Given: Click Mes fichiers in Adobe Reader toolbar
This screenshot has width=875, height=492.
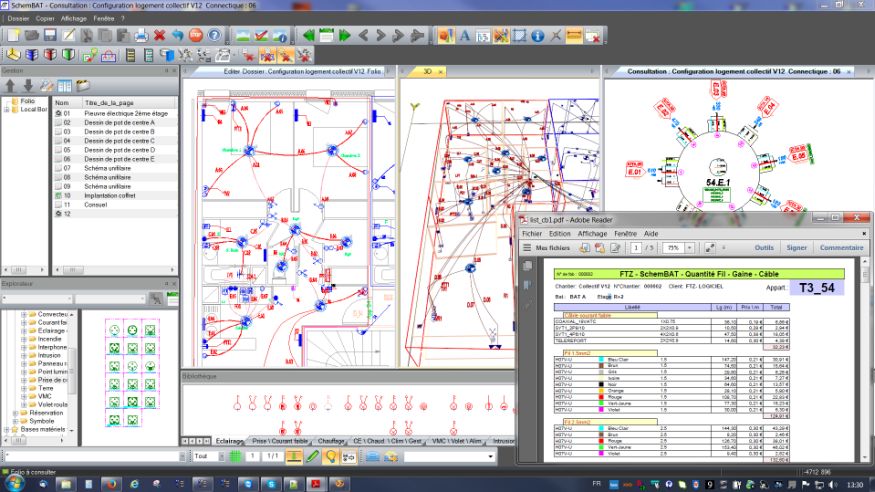Looking at the screenshot, I should 552,248.
